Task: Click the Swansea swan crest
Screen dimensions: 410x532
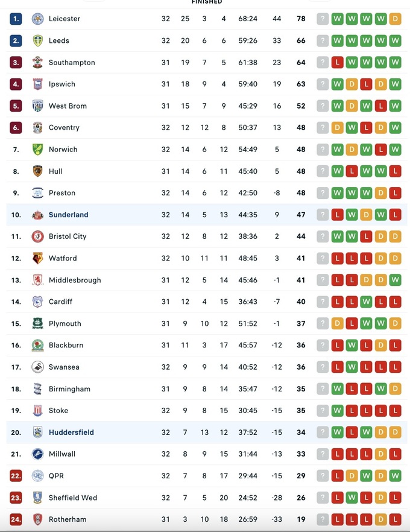Action: [37, 367]
